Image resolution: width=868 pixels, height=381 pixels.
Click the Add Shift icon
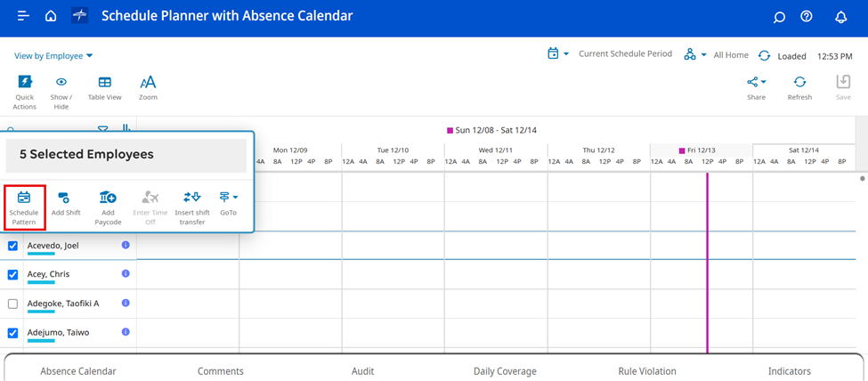(65, 198)
